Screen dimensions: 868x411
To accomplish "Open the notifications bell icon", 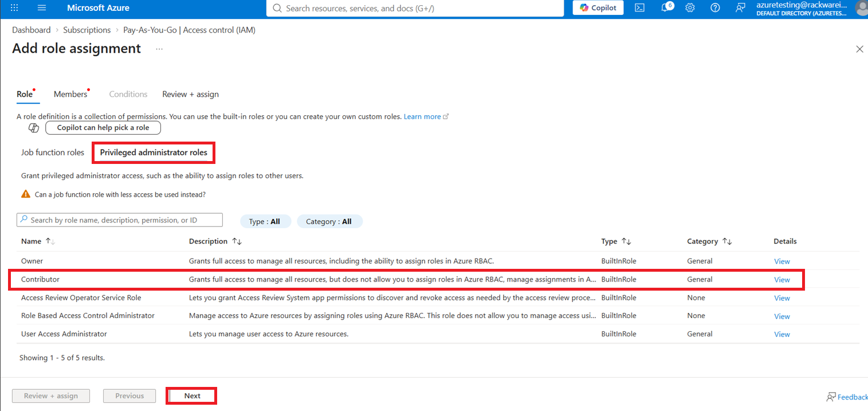I will pyautogui.click(x=666, y=7).
